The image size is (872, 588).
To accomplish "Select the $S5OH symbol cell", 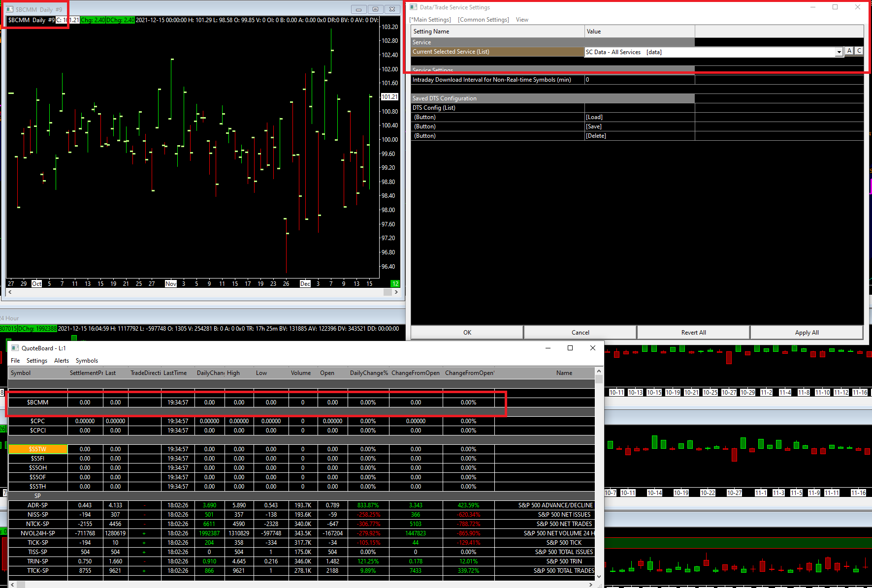I will tap(38, 468).
